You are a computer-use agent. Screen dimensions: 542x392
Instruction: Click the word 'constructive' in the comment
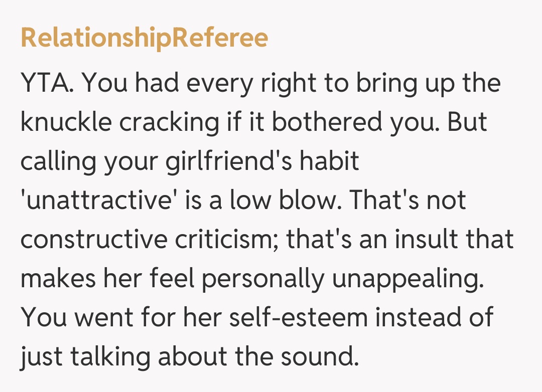tap(93, 240)
